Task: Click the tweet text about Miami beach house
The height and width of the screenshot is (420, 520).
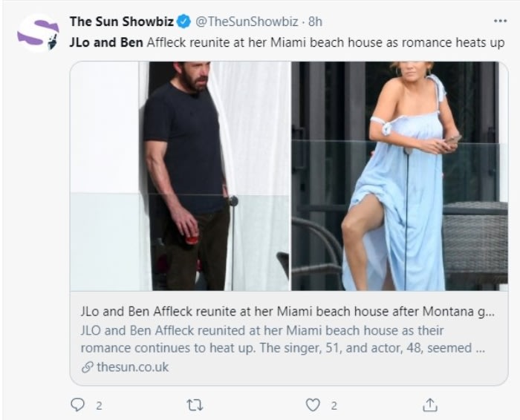Action: click(x=287, y=43)
